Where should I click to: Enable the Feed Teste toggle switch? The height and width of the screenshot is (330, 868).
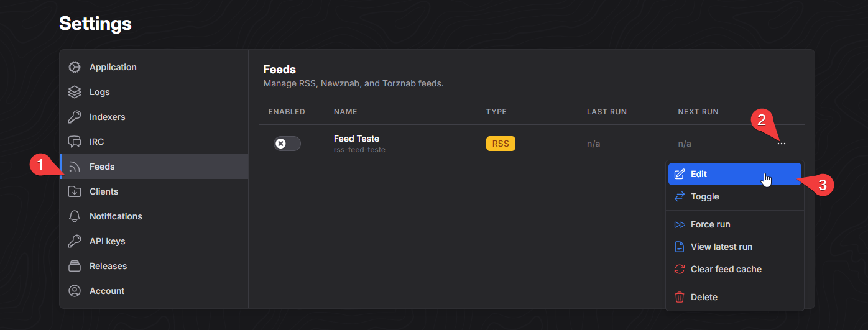[287, 144]
